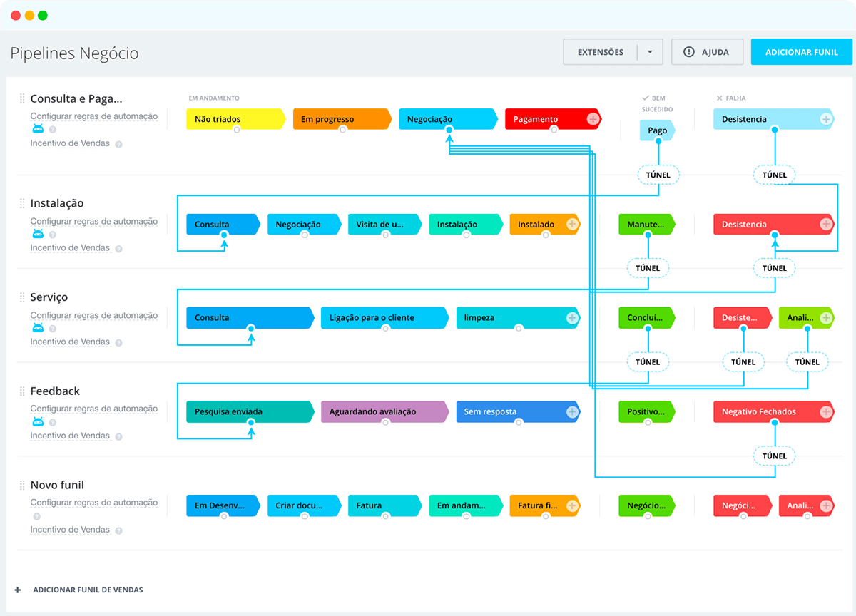Screen dimensions: 856x616
Task: Open the robot automation icon in Feedback pipeline
Action: click(38, 422)
